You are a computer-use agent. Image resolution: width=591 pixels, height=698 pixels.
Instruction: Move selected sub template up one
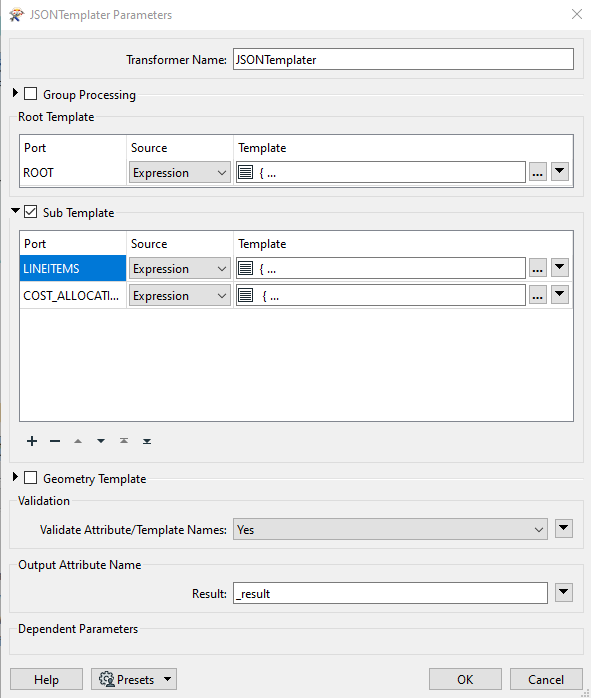(78, 441)
